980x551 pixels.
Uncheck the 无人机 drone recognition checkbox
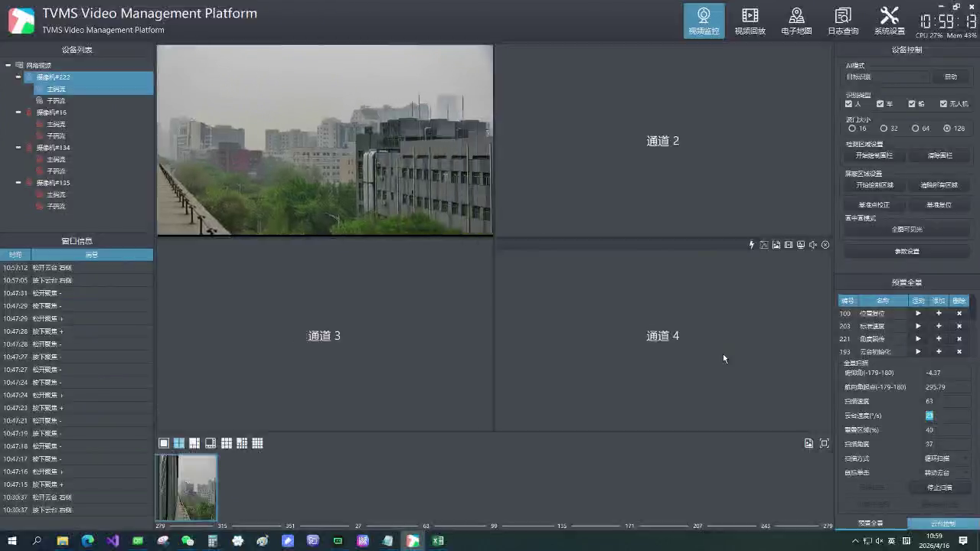943,104
